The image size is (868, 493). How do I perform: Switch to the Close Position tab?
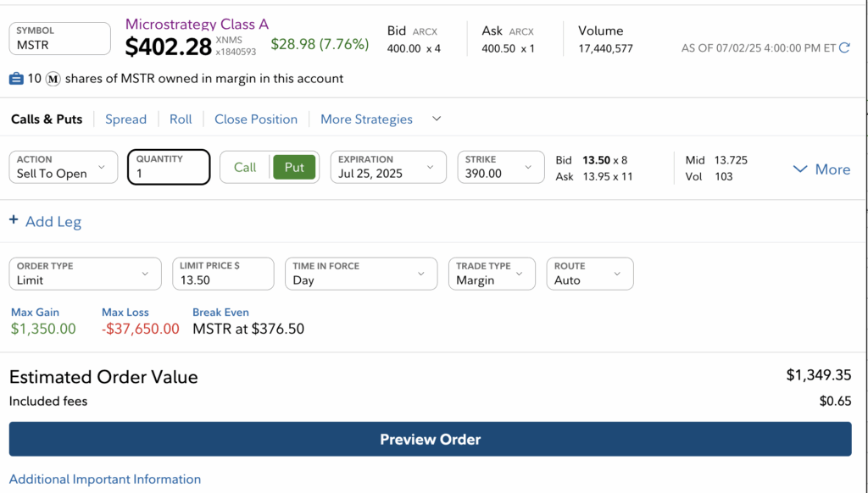tap(256, 119)
